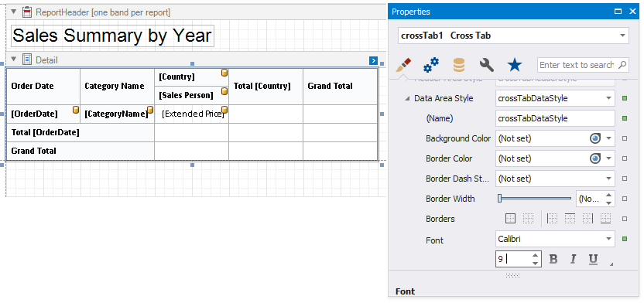Open Border Color dropdown arrow
Screen dimensions: 644x303
pyautogui.click(x=608, y=158)
